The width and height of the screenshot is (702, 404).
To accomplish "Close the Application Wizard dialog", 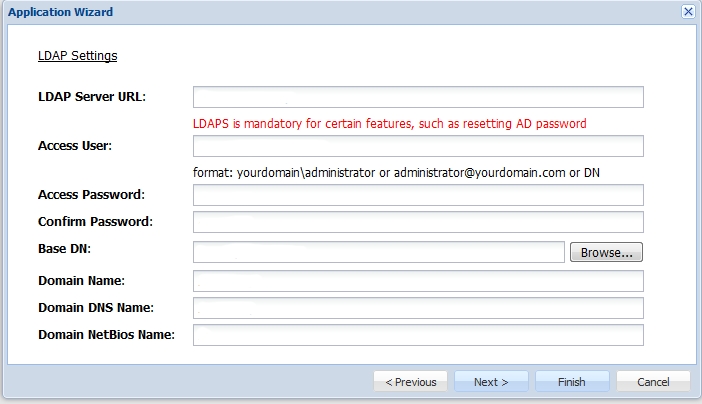I will point(688,12).
